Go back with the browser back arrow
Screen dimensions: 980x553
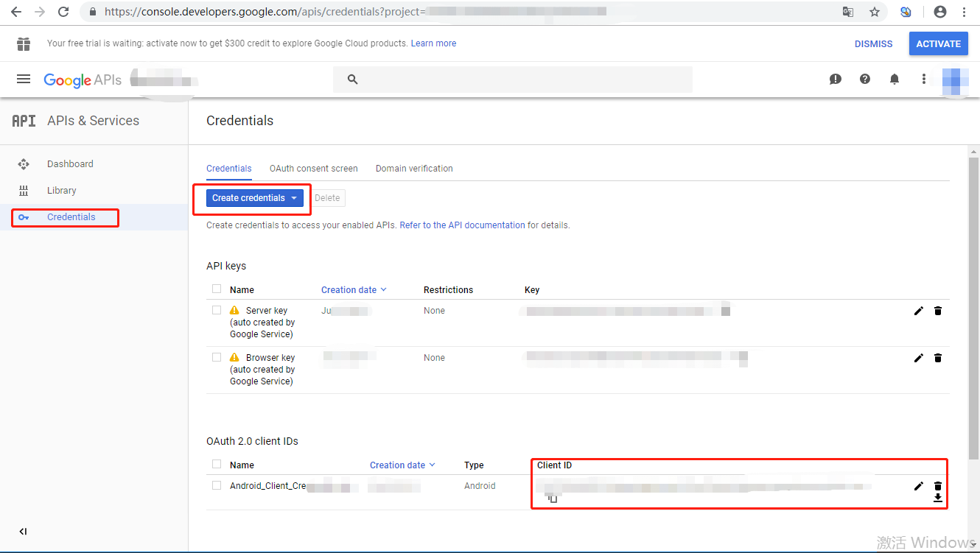click(16, 12)
